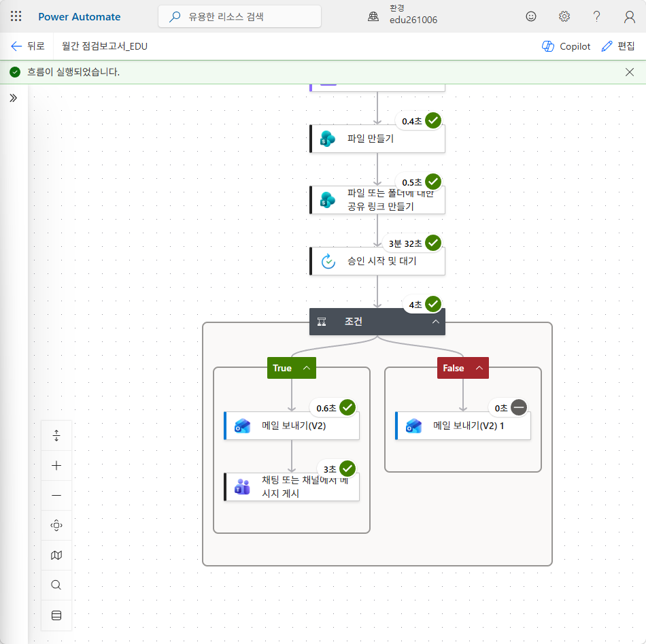Click the Teams icon on 채팅 또는 채널 action
Viewport: 646px width, 644px height.
point(242,487)
